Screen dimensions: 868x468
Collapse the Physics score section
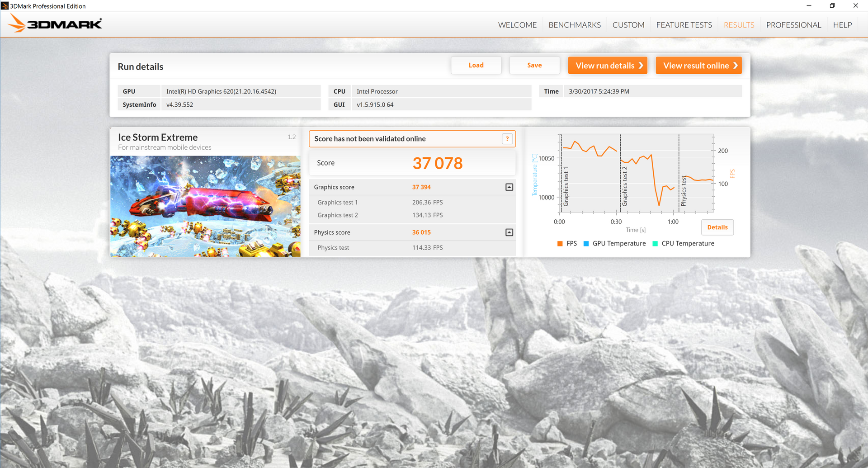click(509, 232)
